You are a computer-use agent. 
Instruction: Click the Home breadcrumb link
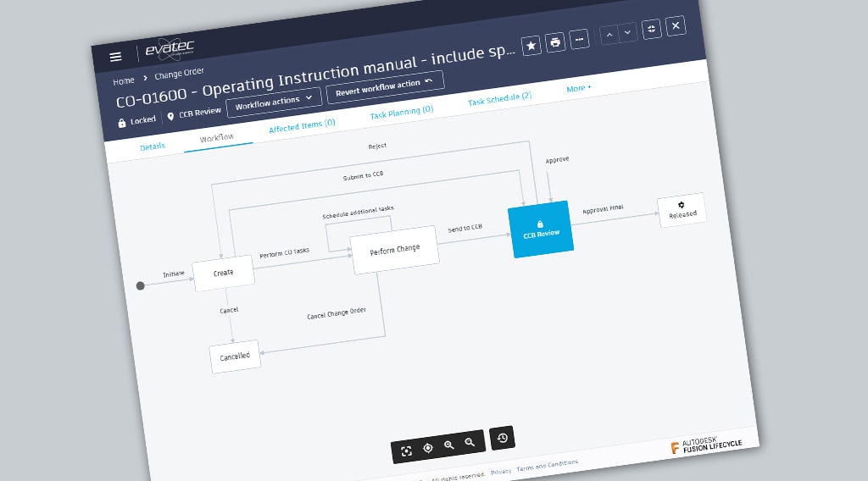click(x=124, y=81)
